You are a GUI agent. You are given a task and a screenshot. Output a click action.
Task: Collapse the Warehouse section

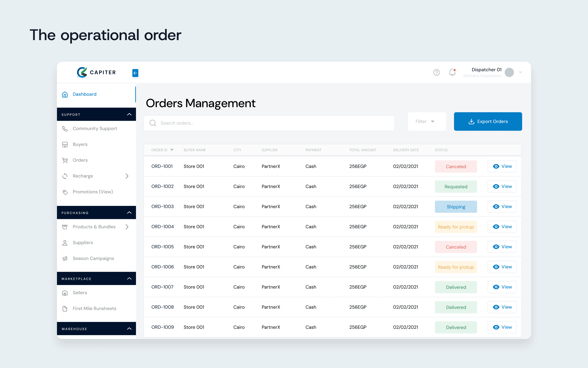pyautogui.click(x=129, y=329)
